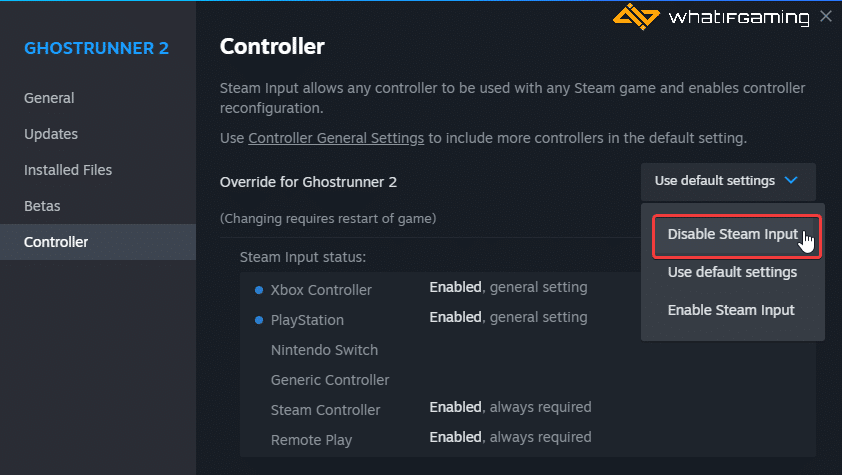Open the General settings tab
842x475 pixels.
click(x=49, y=98)
